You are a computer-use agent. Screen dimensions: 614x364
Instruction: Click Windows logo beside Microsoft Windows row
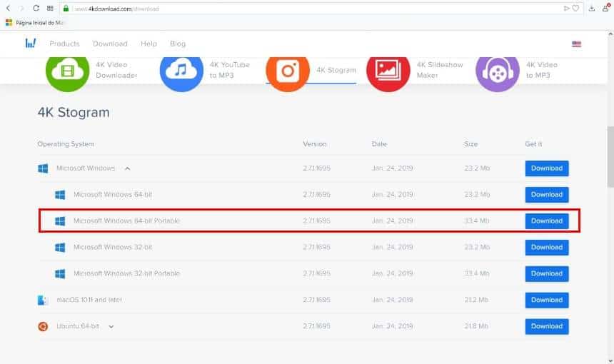(x=43, y=168)
